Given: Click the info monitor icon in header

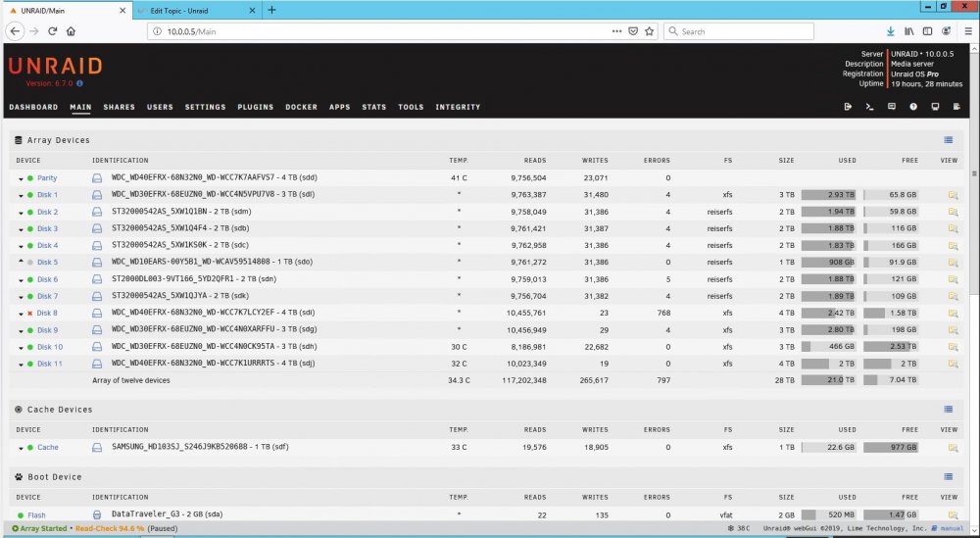Looking at the screenshot, I should pos(935,107).
